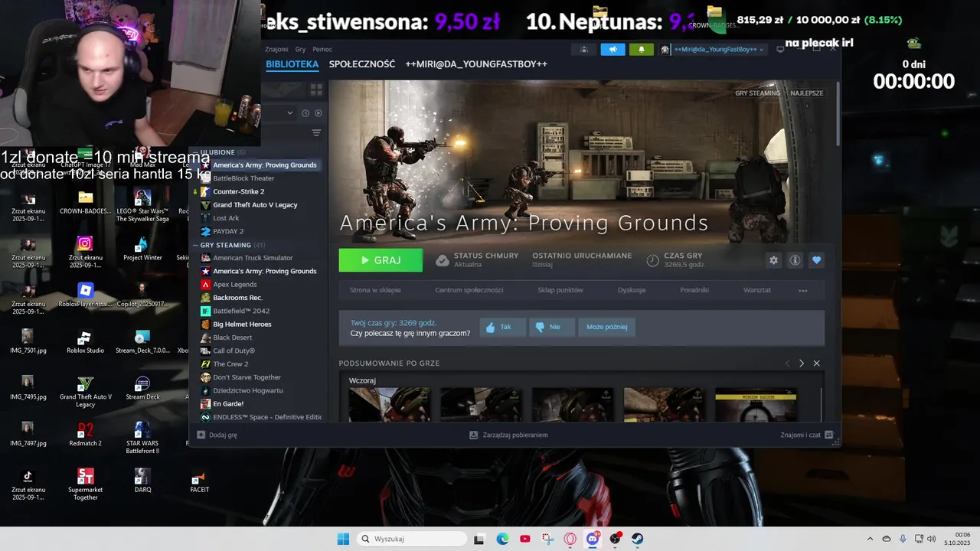Viewport: 980px width, 551px height.
Task: Open Steam icon in the taskbar
Action: (x=637, y=539)
